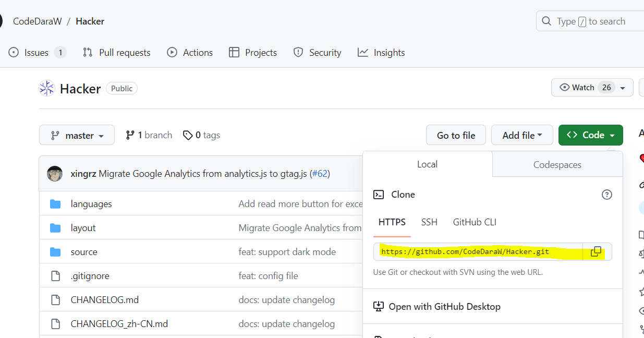Click the Open with GitHub Desktop icon
The width and height of the screenshot is (644, 338).
pos(379,307)
